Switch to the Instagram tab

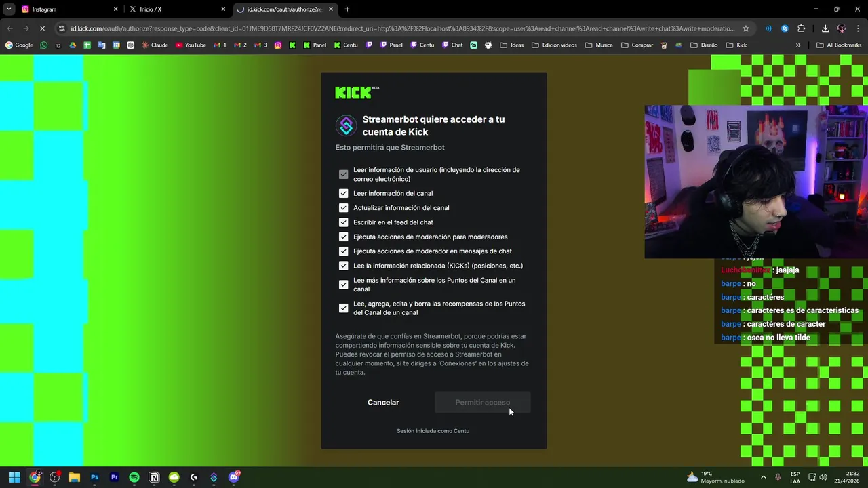click(70, 9)
